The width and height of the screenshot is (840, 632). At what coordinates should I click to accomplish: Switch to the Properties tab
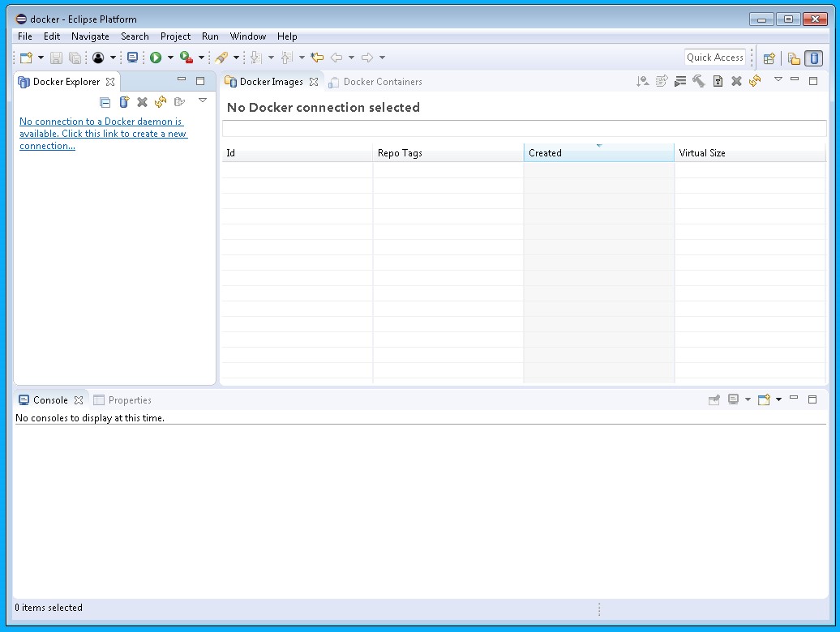click(x=129, y=400)
